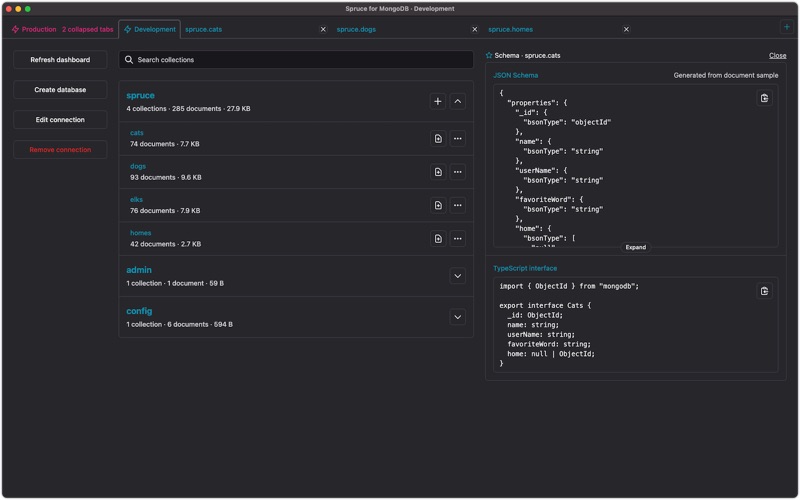Collapse the spruce database section
Image resolution: width=800 pixels, height=500 pixels.
458,102
